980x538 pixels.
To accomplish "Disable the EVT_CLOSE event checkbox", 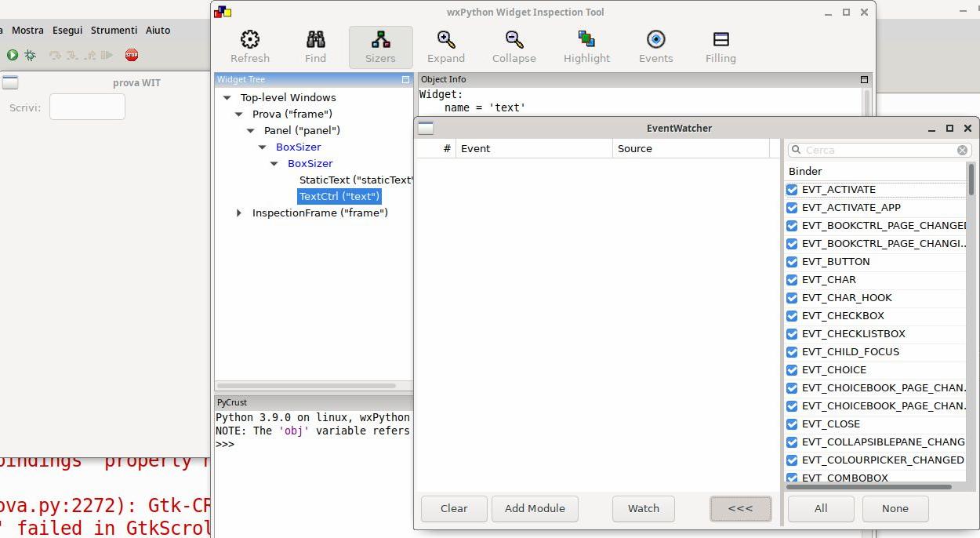I will click(x=792, y=424).
